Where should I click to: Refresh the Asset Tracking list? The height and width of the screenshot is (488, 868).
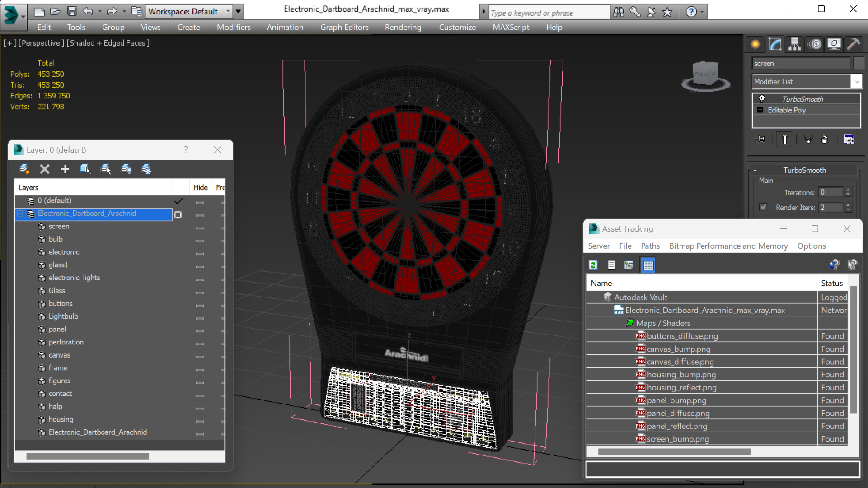[593, 265]
